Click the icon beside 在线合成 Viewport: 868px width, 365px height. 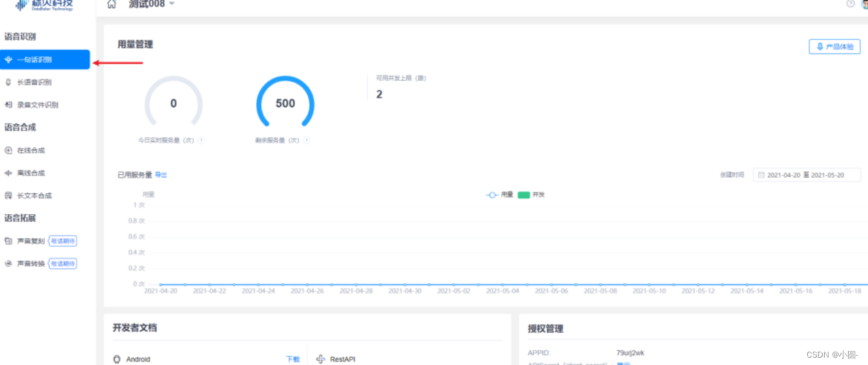click(x=9, y=150)
